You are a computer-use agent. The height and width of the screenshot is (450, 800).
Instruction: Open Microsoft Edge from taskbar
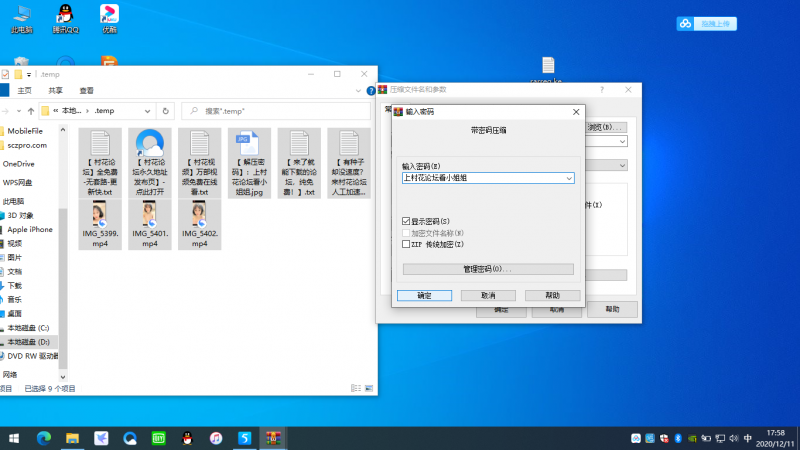pos(44,438)
